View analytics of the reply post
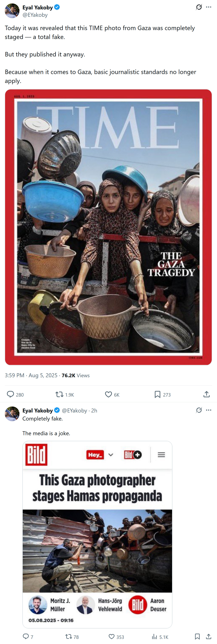The image size is (217, 644). pyautogui.click(x=155, y=636)
